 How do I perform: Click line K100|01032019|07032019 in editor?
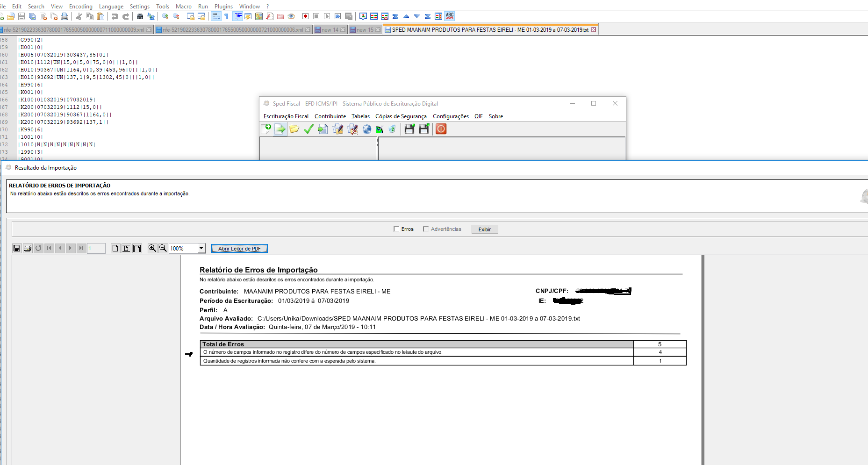(56, 100)
